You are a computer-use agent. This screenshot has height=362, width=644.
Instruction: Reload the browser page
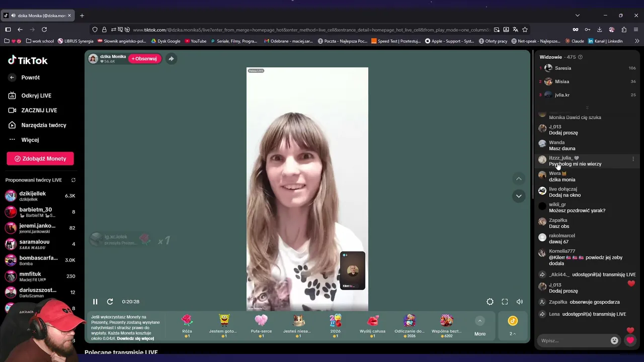pyautogui.click(x=44, y=30)
